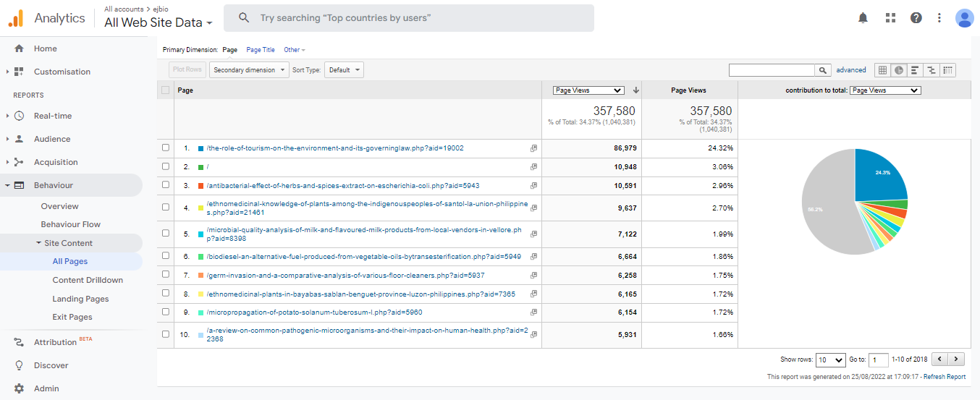Tick checkbox for row 1 tourism page
This screenshot has width=980, height=400.
click(166, 148)
